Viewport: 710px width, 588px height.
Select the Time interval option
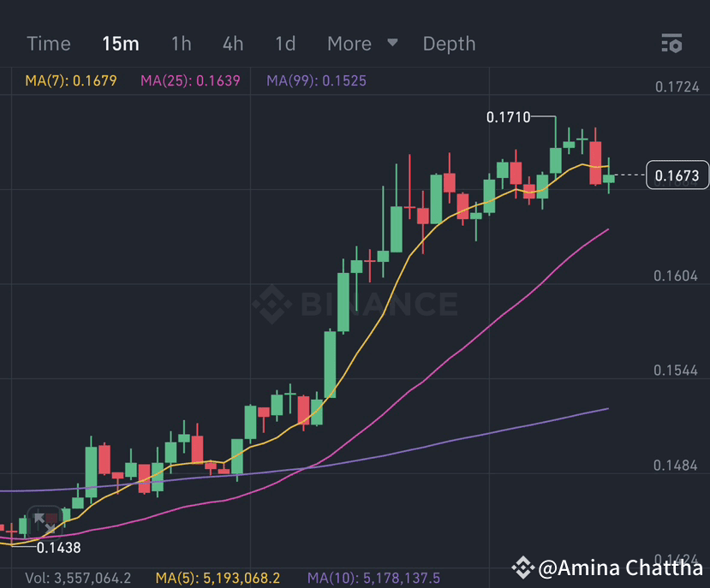(48, 43)
